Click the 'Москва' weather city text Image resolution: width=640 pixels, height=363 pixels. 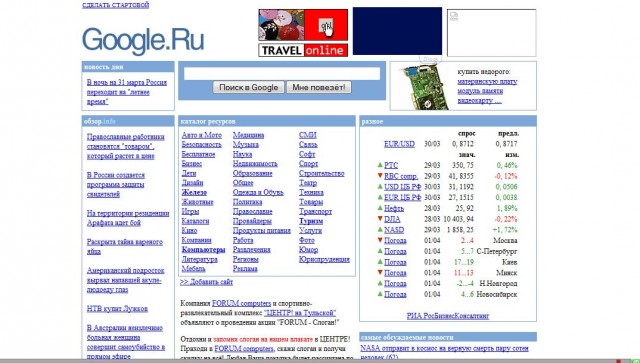[505, 241]
